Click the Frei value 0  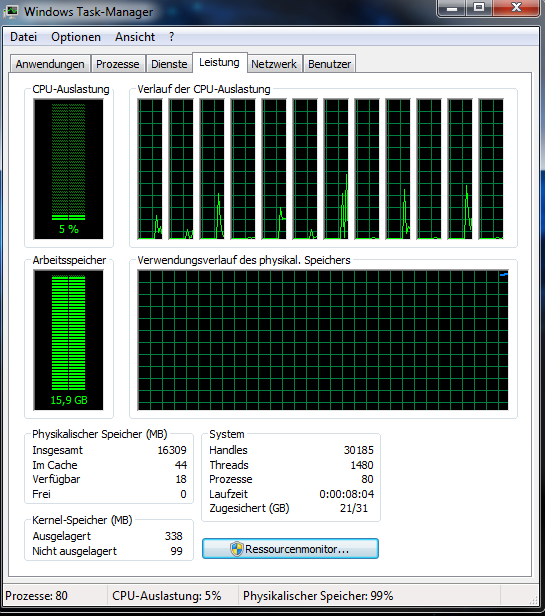point(184,494)
